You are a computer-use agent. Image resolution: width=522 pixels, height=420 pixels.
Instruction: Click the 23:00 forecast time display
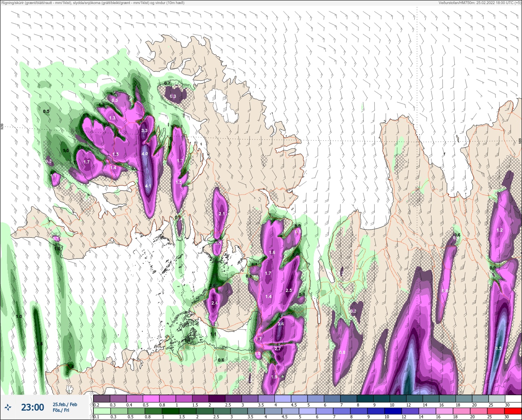point(33,407)
